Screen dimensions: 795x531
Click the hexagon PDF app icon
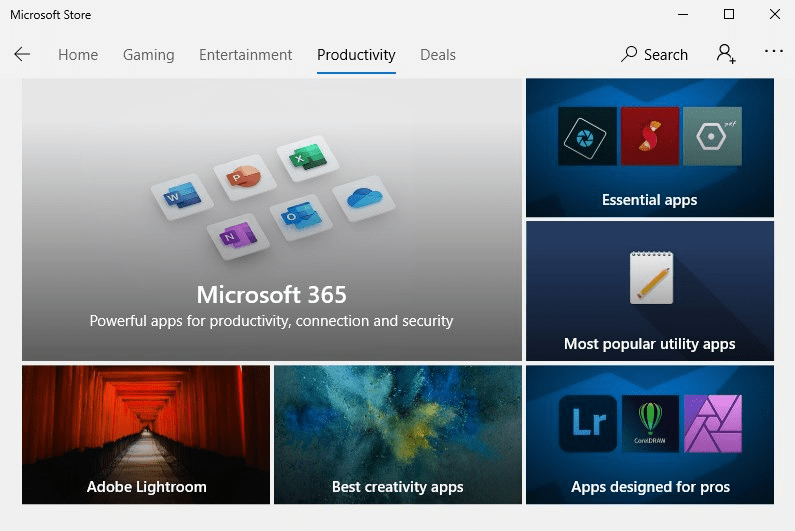[712, 136]
